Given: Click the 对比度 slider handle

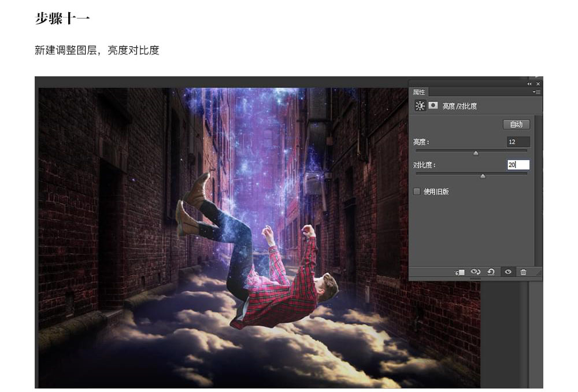Looking at the screenshot, I should point(483,176).
